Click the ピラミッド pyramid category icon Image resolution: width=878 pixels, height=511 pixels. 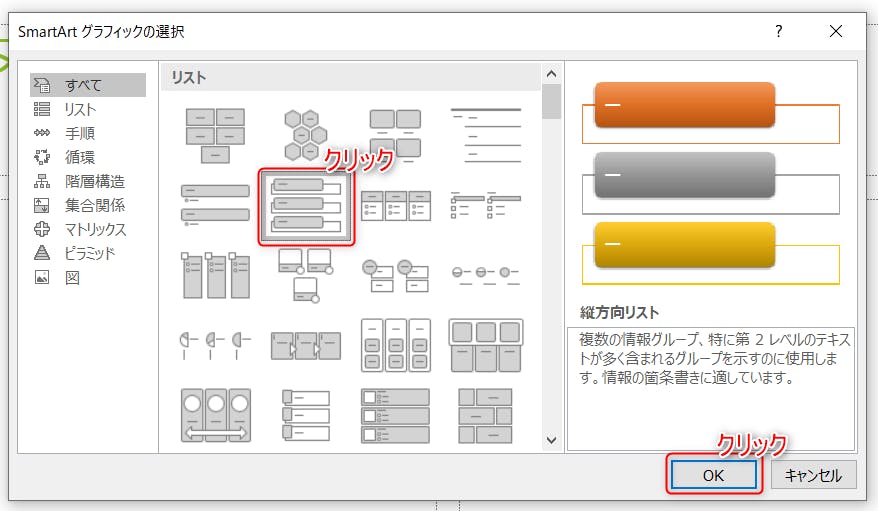click(x=42, y=254)
